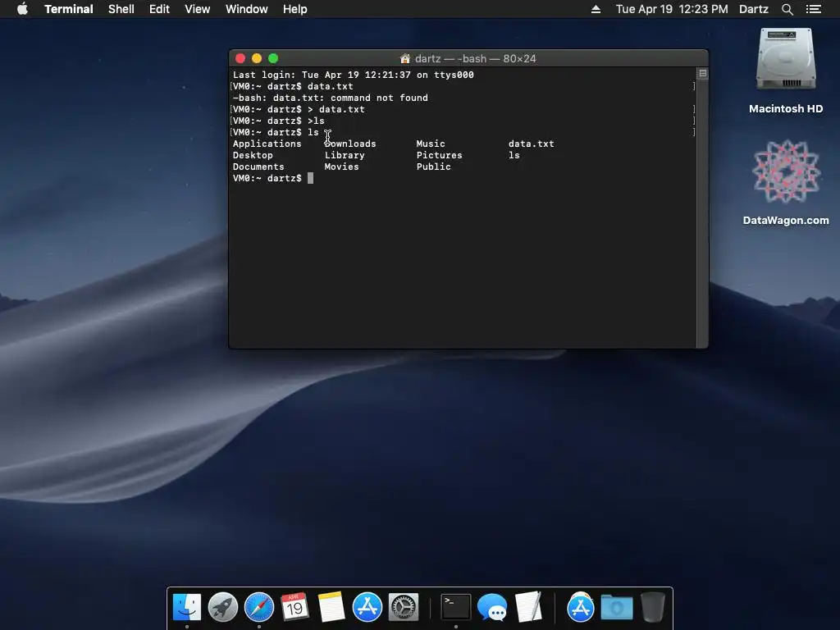Click the Terminal scrollback split icon
The height and width of the screenshot is (630, 840).
pos(703,73)
